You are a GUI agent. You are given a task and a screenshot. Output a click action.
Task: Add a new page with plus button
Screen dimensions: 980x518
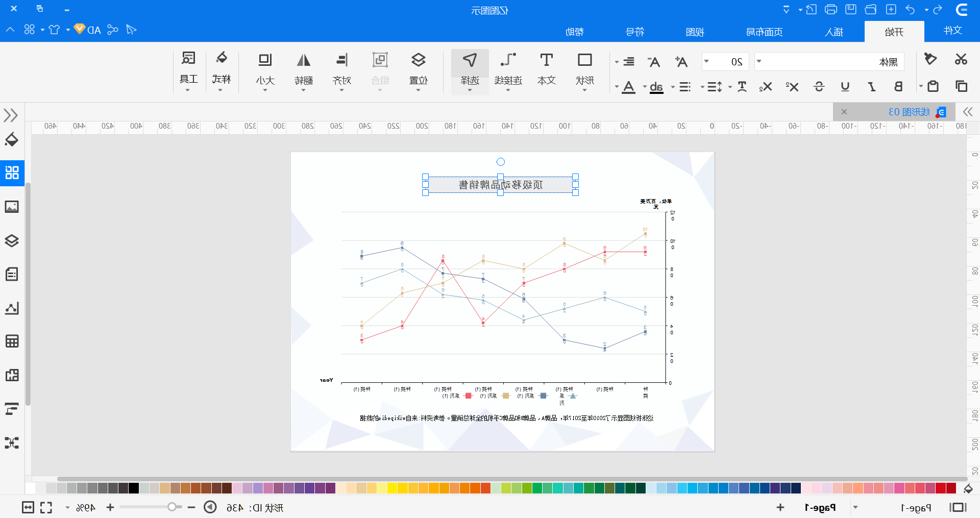coord(780,507)
